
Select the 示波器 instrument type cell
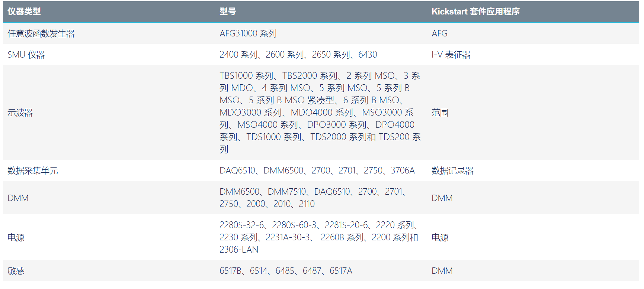[x=20, y=113]
